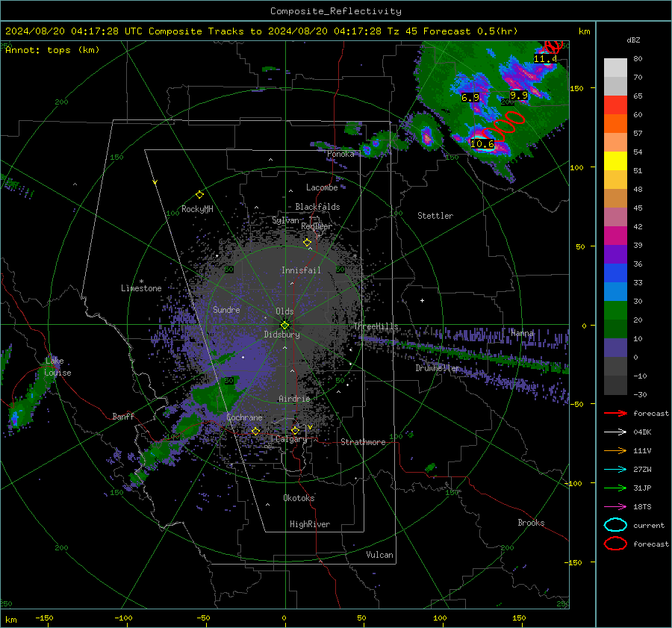Screen dimensions: 672x628
Task: Select the Hanna town label
Action: [x=522, y=332]
